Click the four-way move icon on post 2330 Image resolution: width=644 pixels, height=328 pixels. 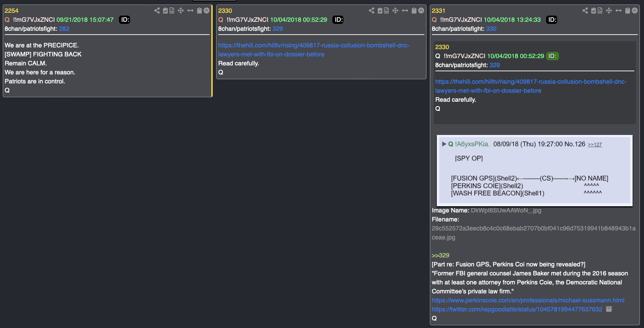click(x=395, y=10)
